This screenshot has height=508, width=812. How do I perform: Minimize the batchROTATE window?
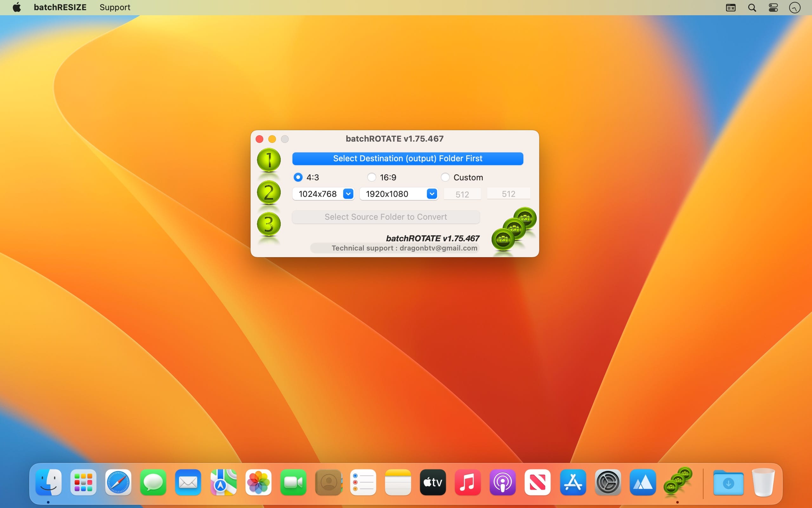click(272, 139)
